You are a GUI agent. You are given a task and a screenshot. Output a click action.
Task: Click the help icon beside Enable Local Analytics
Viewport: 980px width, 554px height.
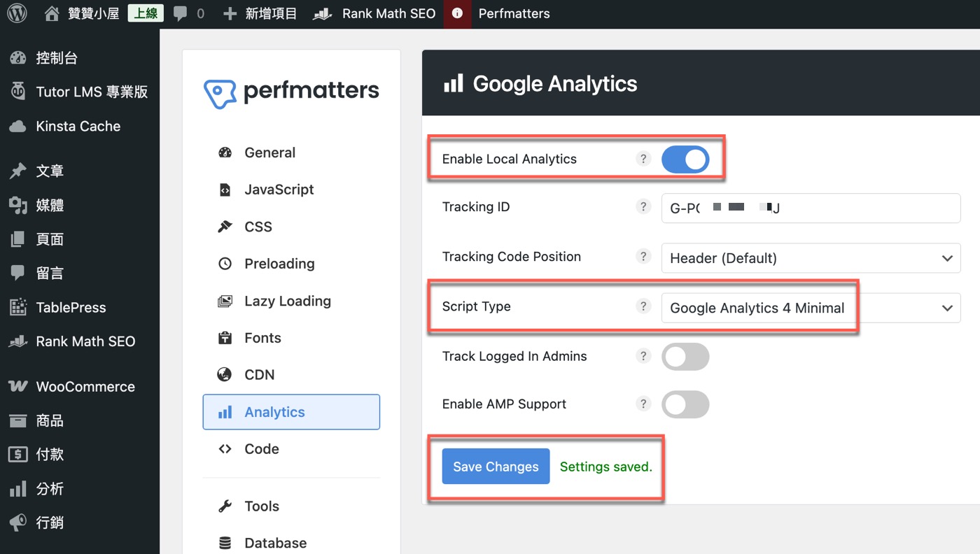(x=643, y=159)
